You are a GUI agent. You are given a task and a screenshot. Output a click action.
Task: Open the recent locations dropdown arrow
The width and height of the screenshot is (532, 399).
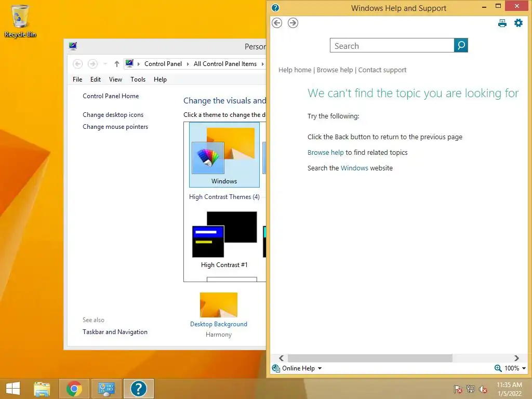pos(105,64)
